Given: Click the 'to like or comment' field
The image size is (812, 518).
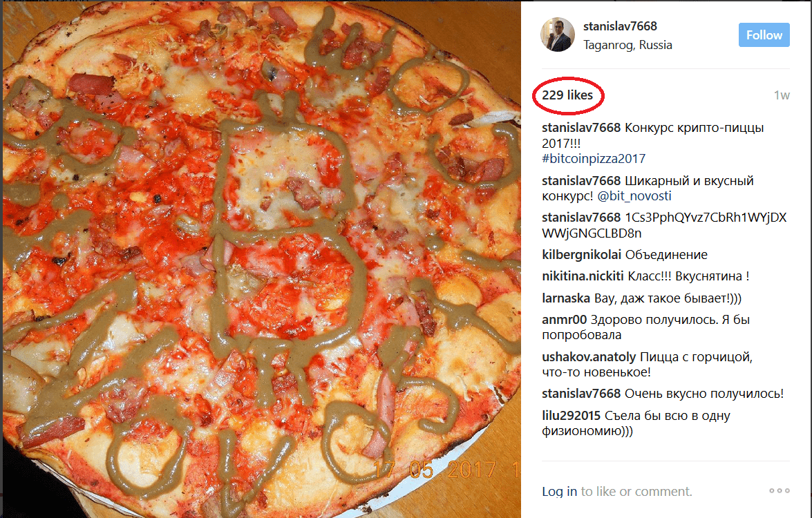Looking at the screenshot, I should click(636, 491).
